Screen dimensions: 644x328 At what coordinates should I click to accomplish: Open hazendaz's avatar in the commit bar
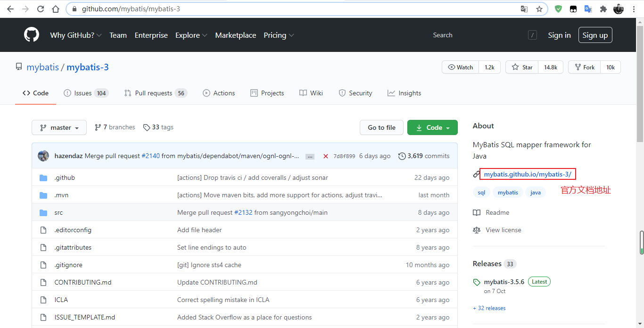pyautogui.click(x=43, y=156)
